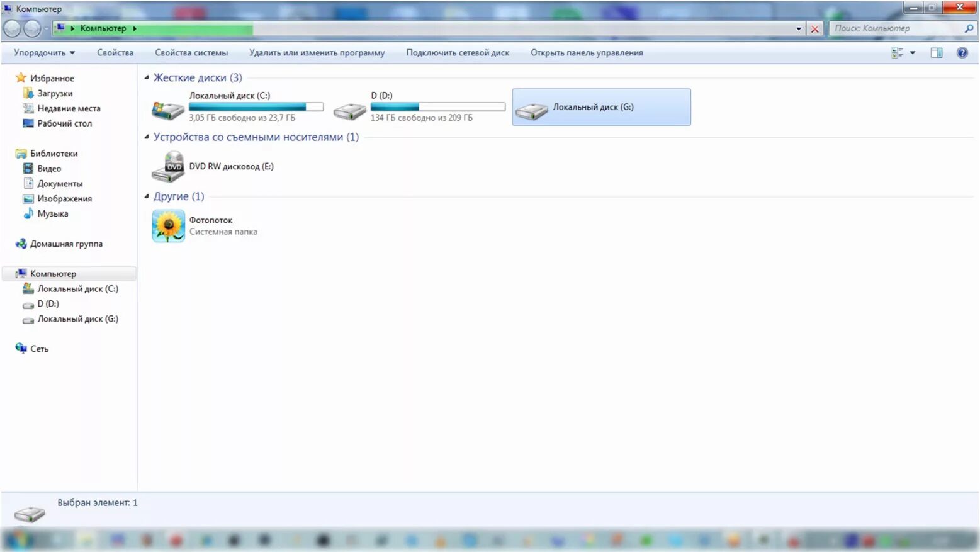Click the search magnifier icon

pyautogui.click(x=969, y=28)
